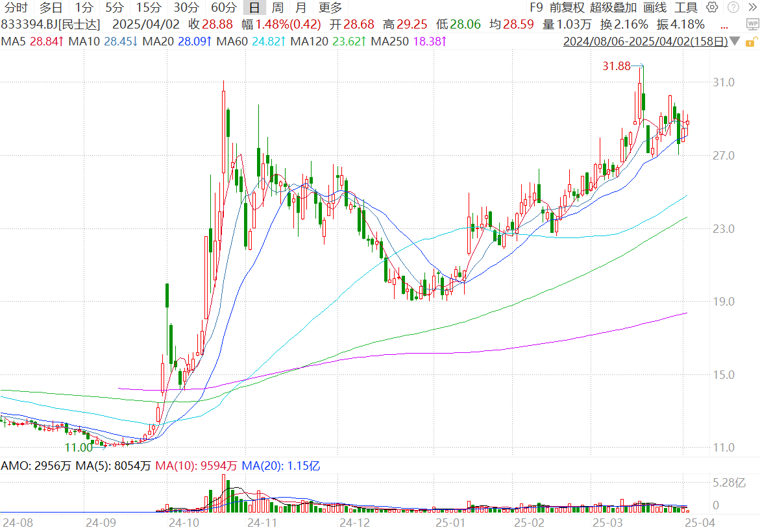
Task: Select the 60分 period tab
Action: point(224,7)
